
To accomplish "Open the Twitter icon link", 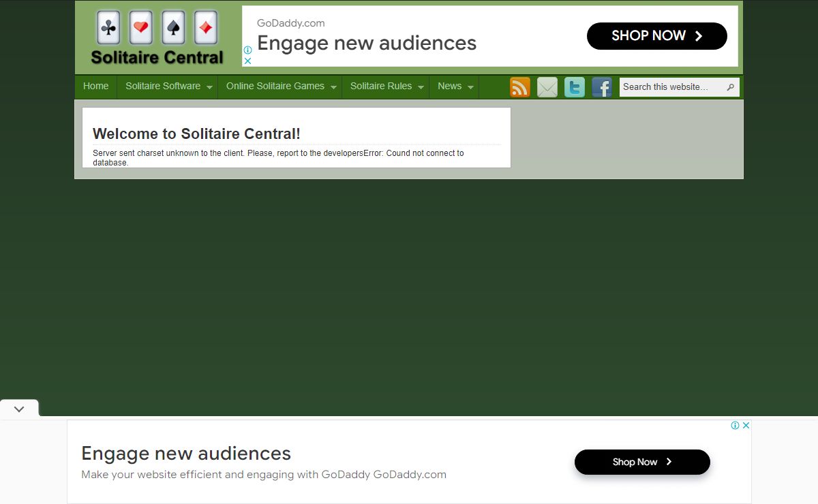I will click(x=575, y=87).
